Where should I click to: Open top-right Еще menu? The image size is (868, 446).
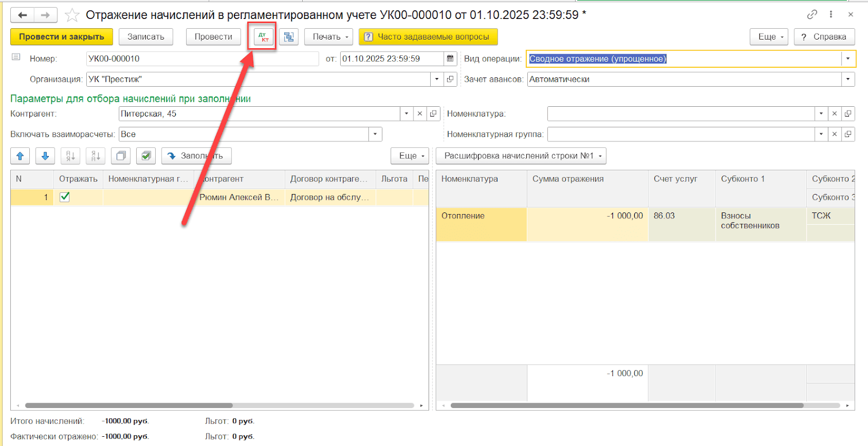[x=769, y=37]
